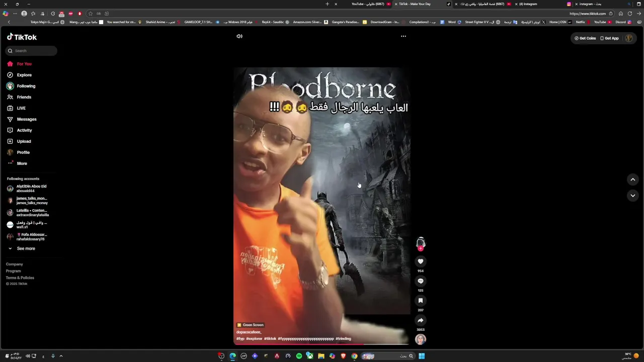Open the Xbox app from the taskbar
This screenshot has width=644, height=362.
(x=310, y=356)
